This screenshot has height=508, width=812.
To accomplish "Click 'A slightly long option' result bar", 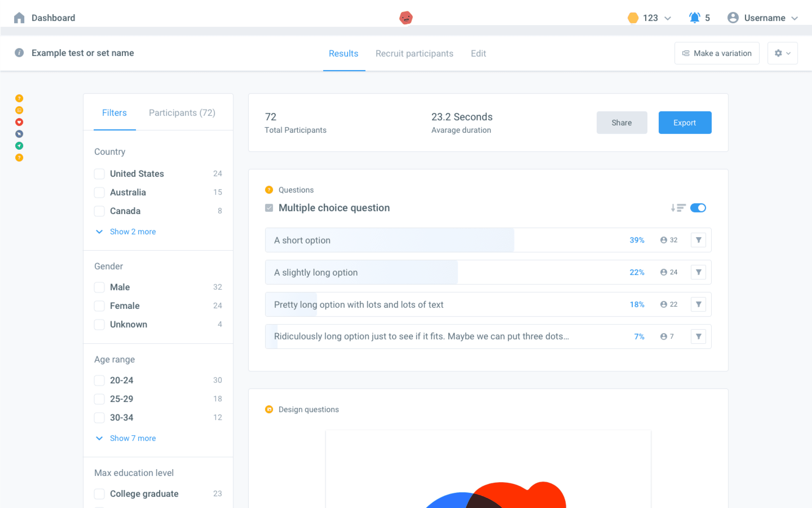I will click(x=488, y=272).
